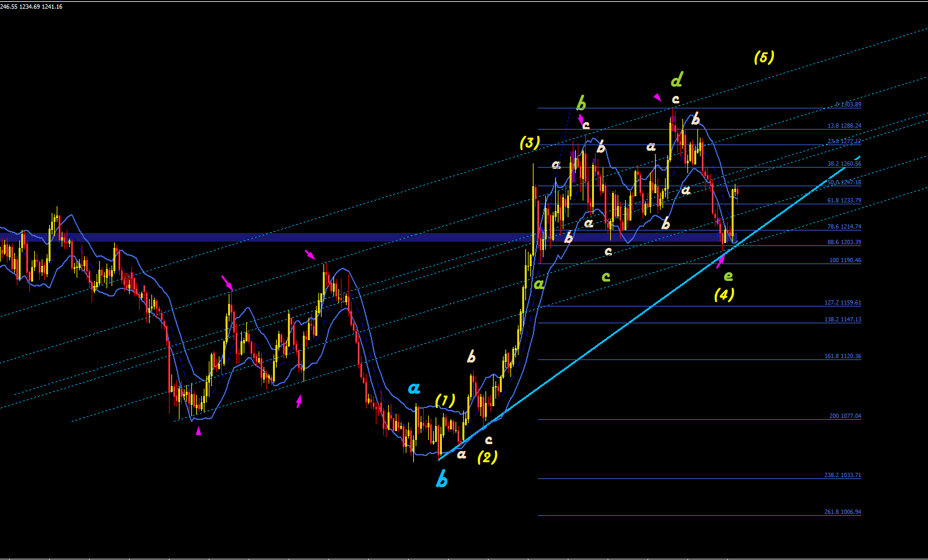This screenshot has width=928, height=560.
Task: Click the Fibonacci level label '78.6 1214.74'
Action: coord(844,227)
